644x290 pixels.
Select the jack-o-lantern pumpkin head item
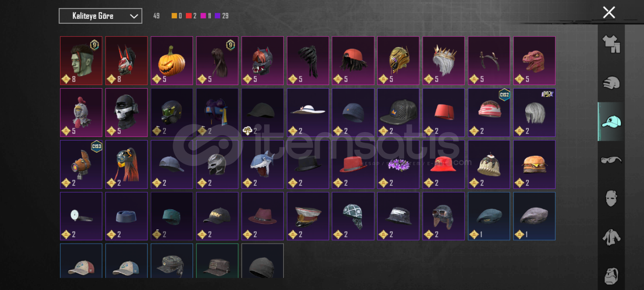click(172, 60)
